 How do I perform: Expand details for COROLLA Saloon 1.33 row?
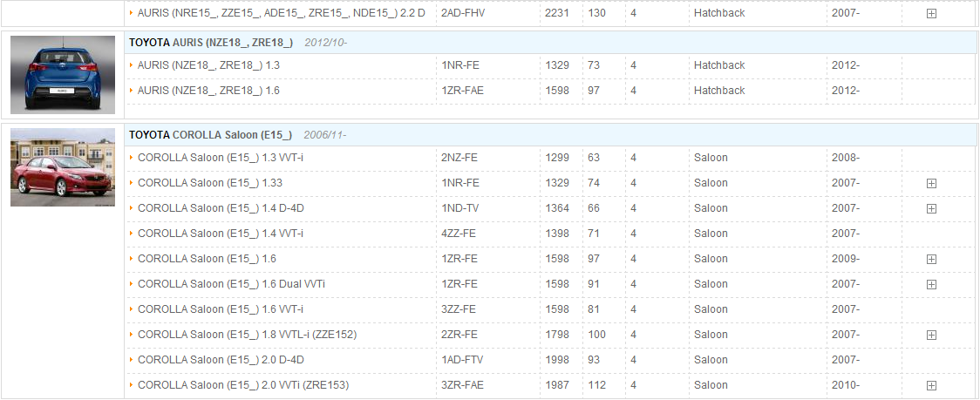[x=931, y=183]
